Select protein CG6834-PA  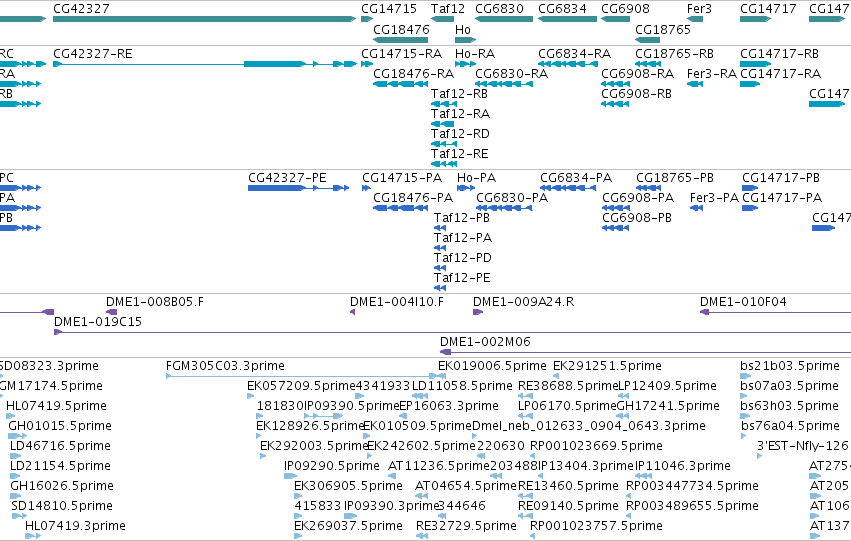click(568, 188)
